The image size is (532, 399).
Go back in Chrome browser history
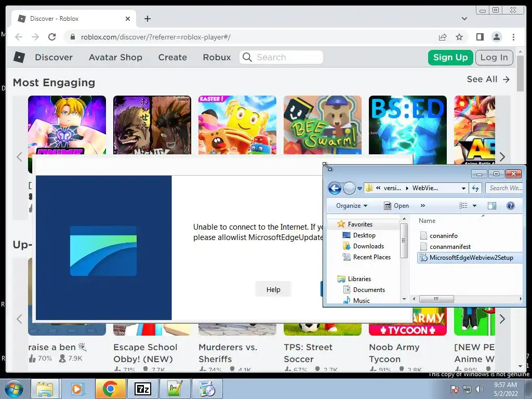(19, 37)
